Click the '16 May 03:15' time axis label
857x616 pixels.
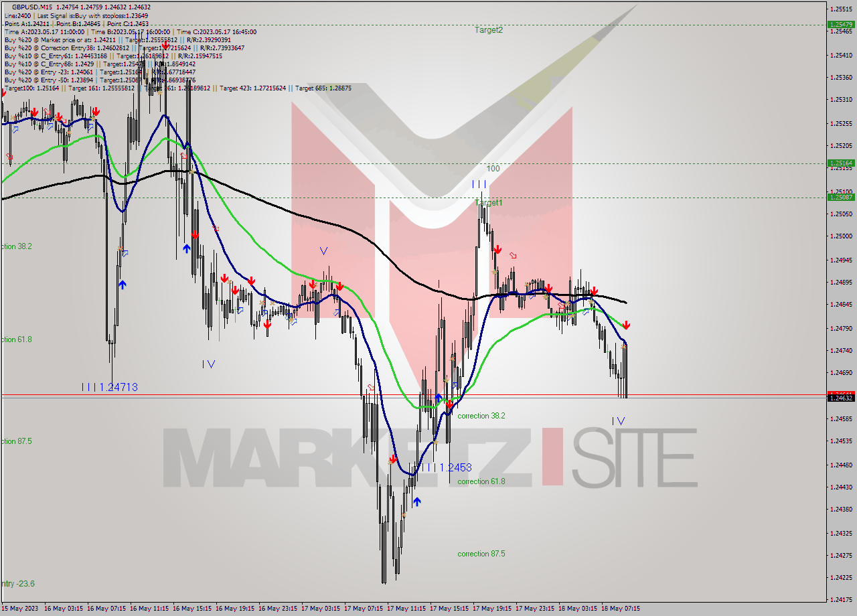click(64, 609)
